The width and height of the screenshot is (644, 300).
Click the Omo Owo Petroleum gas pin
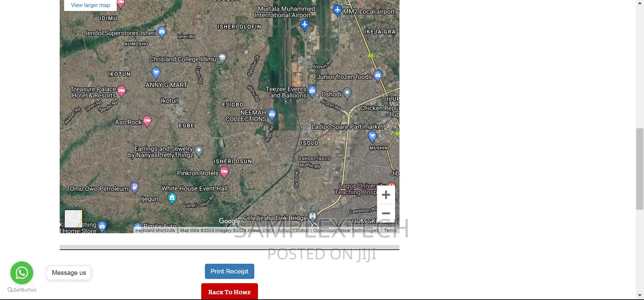pos(134,187)
